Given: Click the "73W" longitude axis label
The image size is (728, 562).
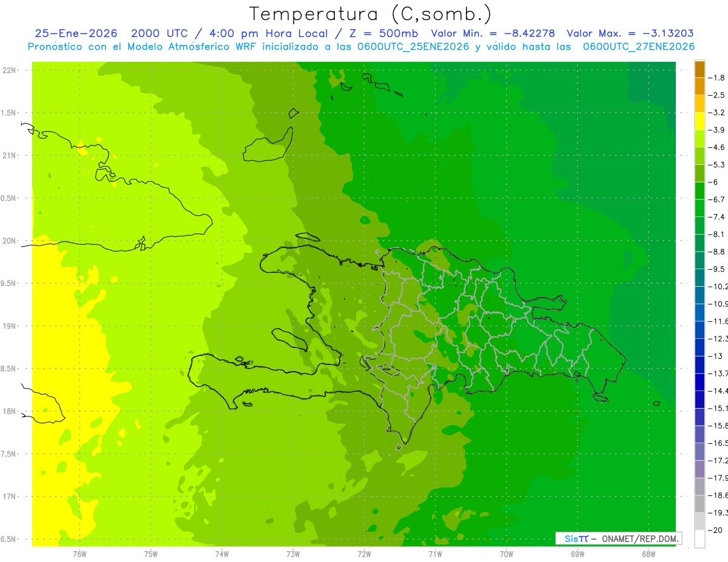Looking at the screenshot, I should click(x=293, y=554).
